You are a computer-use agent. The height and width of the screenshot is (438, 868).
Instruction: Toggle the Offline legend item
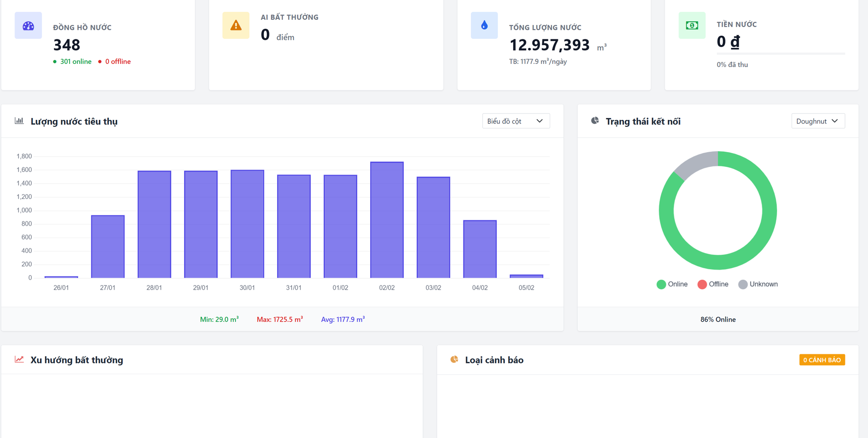(713, 284)
